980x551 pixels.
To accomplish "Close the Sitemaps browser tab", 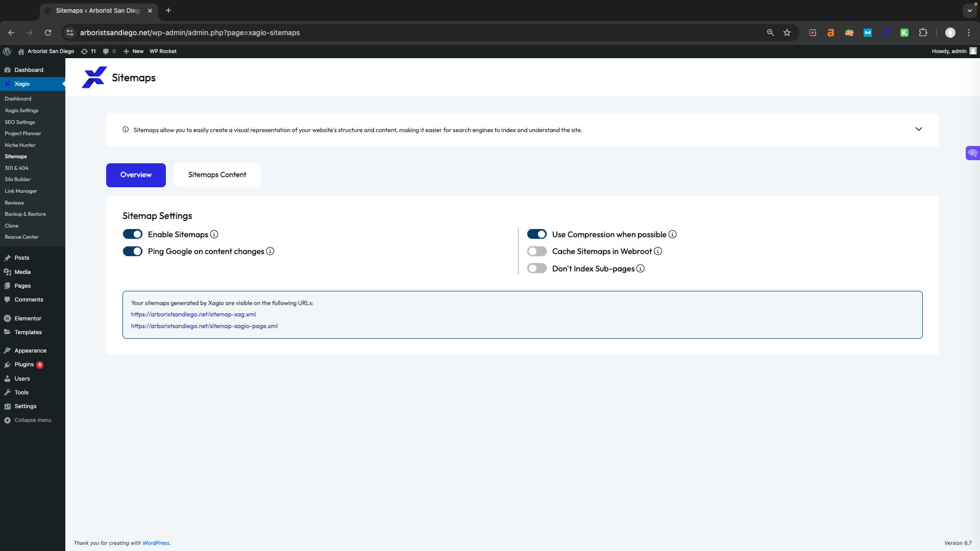I will click(150, 11).
